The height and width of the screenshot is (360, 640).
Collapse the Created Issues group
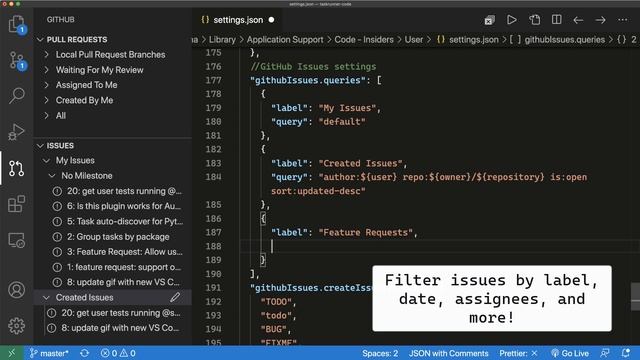(47, 298)
